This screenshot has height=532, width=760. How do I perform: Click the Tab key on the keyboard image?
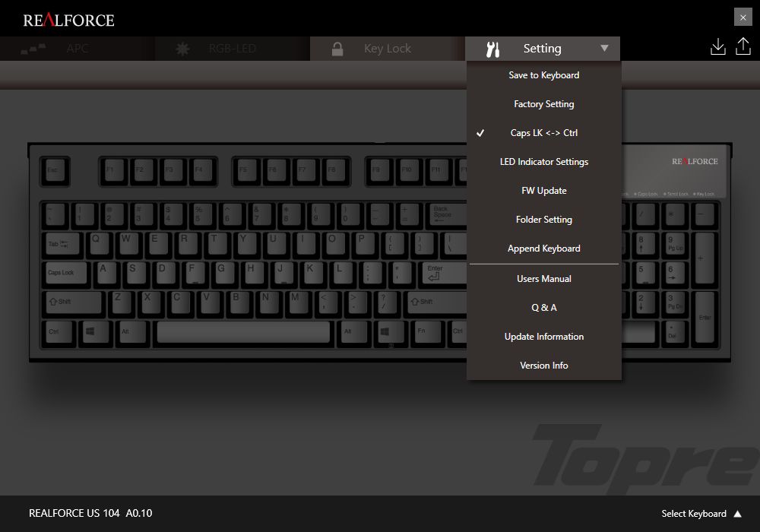[x=62, y=244]
